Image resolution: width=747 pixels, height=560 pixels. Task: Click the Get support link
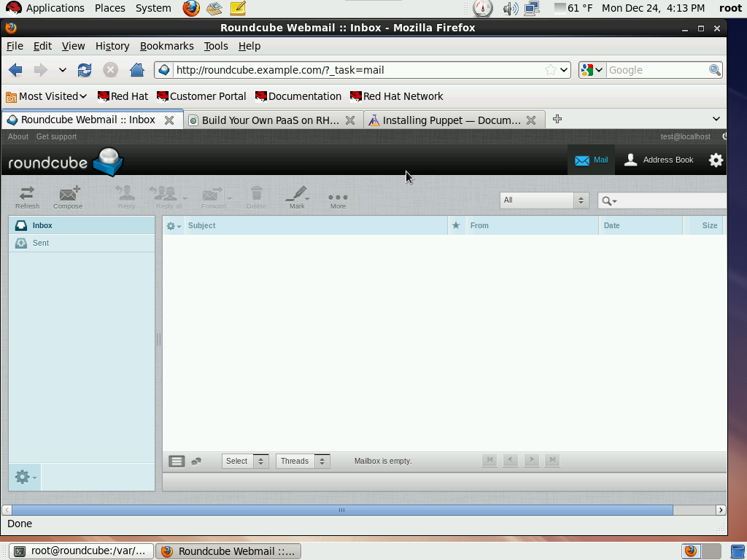[56, 136]
